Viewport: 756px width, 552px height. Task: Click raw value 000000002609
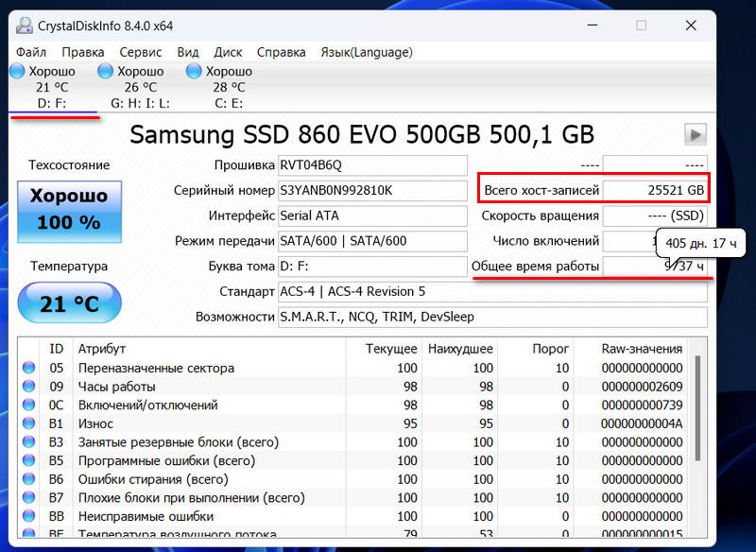(642, 387)
